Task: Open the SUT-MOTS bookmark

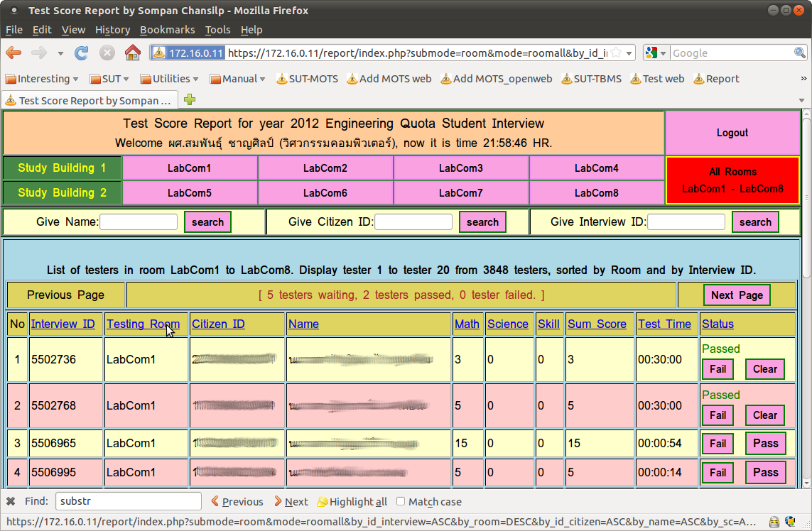Action: [x=307, y=79]
